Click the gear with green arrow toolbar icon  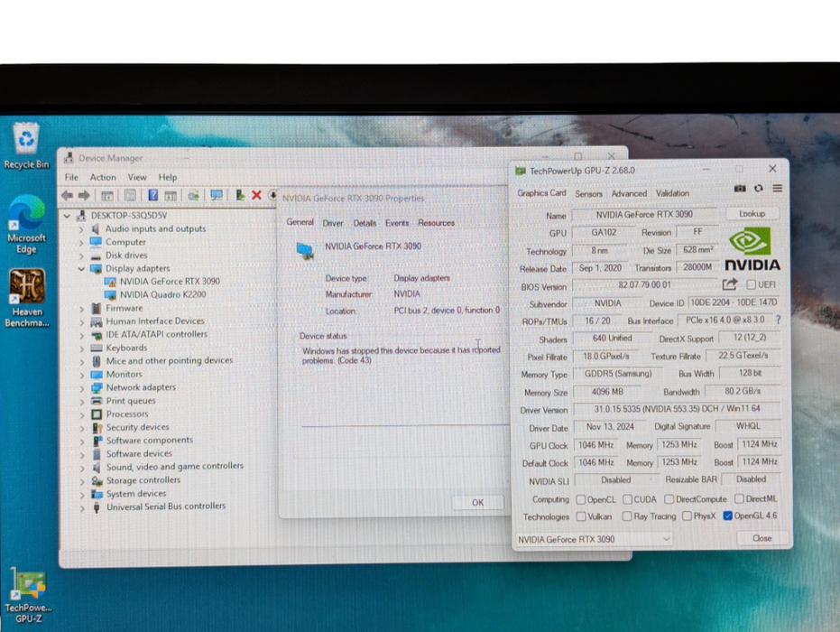[x=193, y=196]
